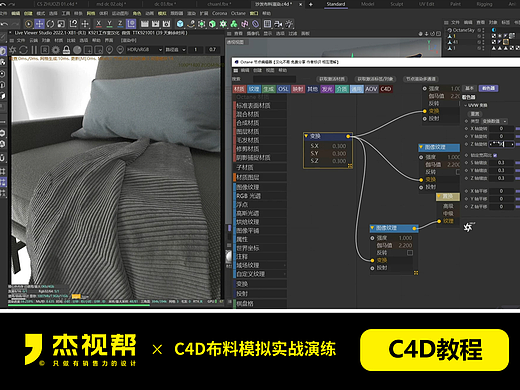
Task: Add a cube primitive object
Action: tap(180, 24)
